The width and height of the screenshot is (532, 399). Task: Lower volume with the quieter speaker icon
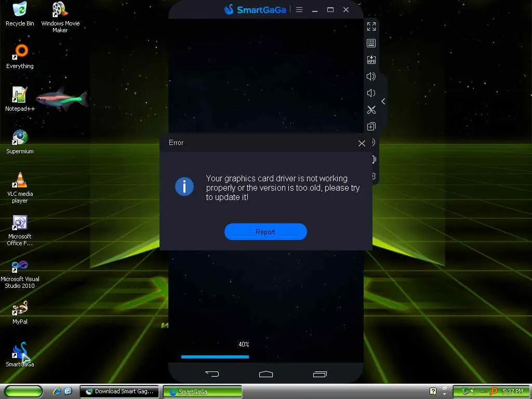click(x=371, y=93)
